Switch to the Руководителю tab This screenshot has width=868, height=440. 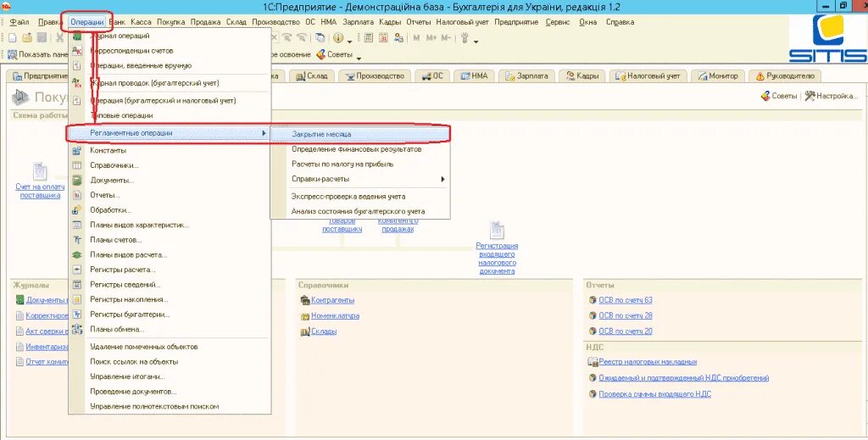(785, 75)
